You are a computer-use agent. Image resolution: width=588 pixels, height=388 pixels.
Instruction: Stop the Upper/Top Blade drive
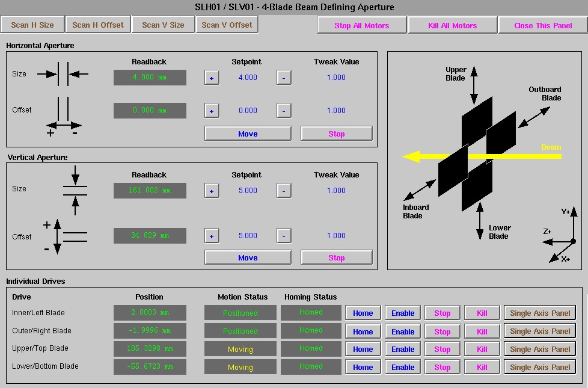[443, 349]
